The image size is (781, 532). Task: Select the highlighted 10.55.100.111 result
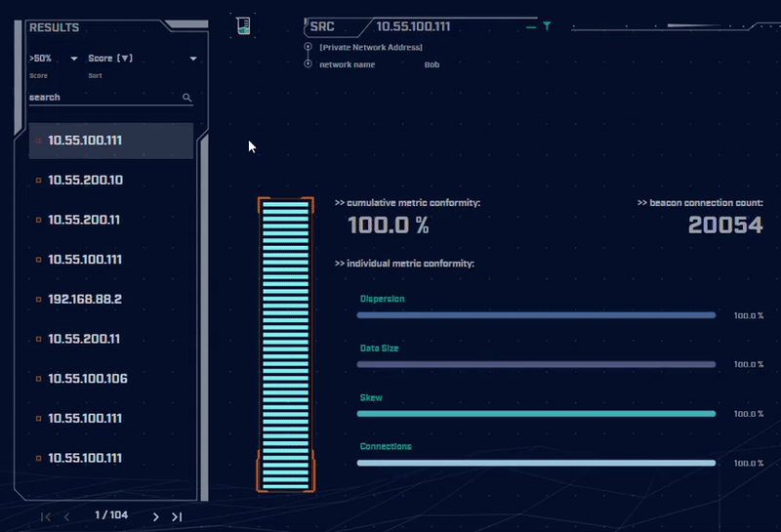click(111, 141)
